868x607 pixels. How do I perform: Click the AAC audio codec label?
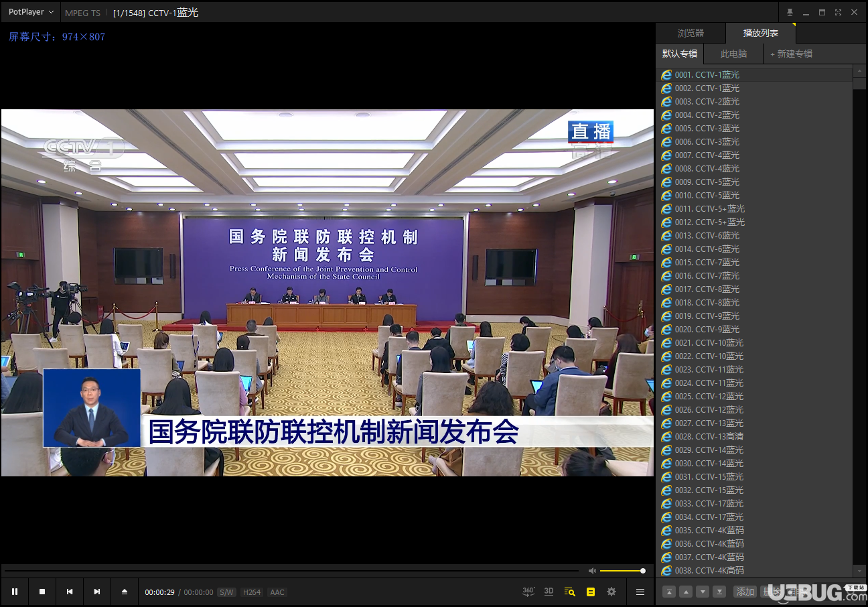click(x=277, y=592)
